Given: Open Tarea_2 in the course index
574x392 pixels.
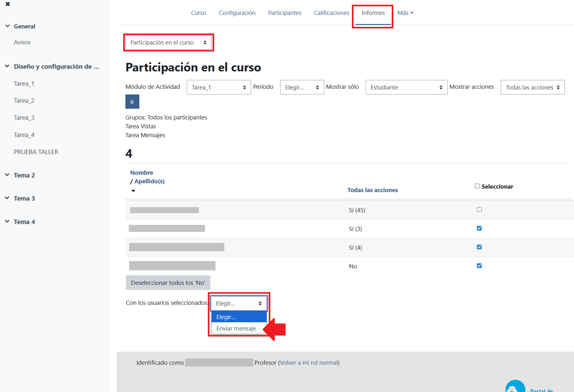Looking at the screenshot, I should 24,100.
